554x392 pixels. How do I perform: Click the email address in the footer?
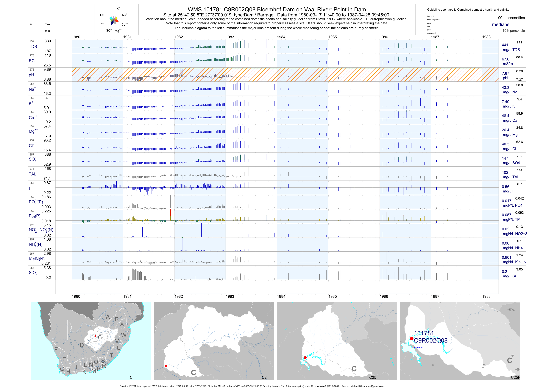(x=367, y=386)
